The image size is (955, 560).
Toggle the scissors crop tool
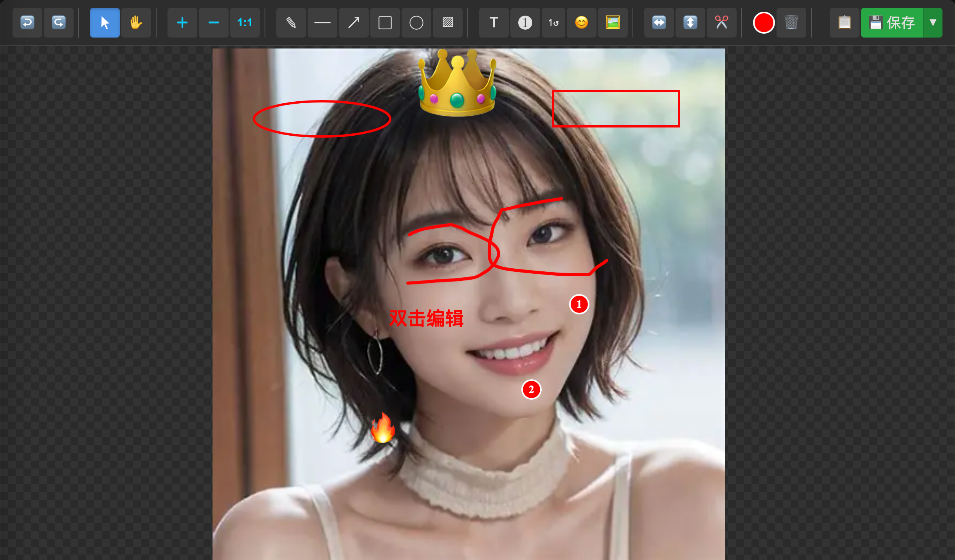tap(721, 23)
